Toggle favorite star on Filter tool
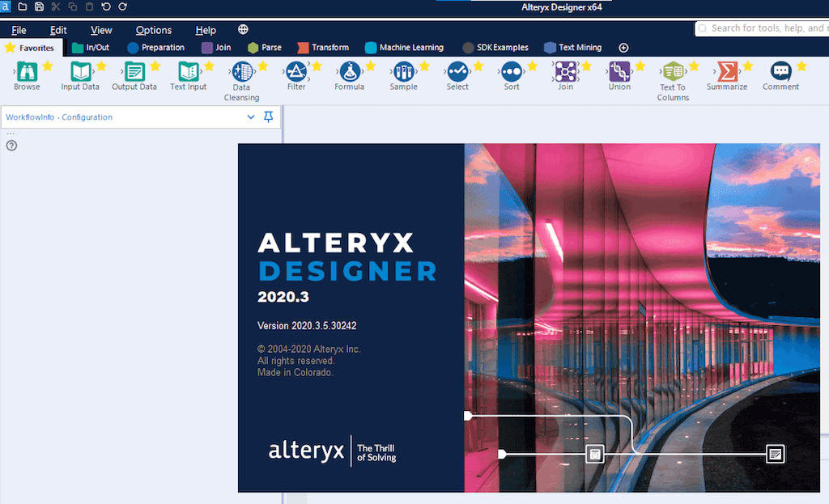 pos(317,66)
